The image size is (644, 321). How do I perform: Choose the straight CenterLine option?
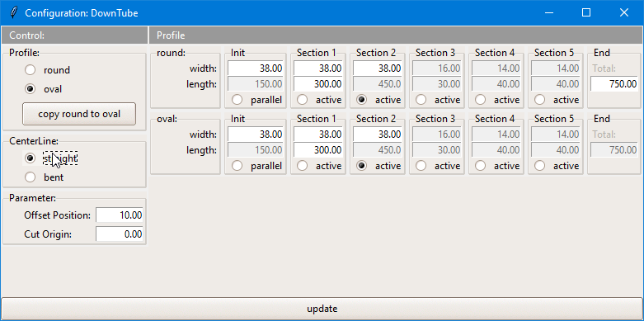(30, 158)
